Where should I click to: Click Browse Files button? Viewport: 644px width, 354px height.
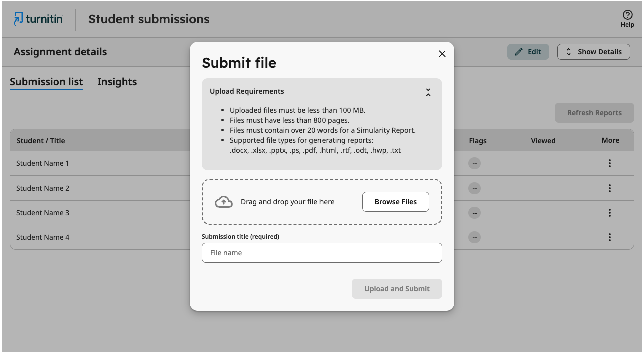396,202
